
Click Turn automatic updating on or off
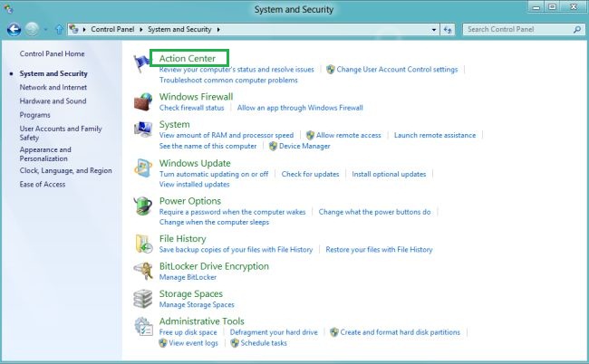tap(214, 174)
